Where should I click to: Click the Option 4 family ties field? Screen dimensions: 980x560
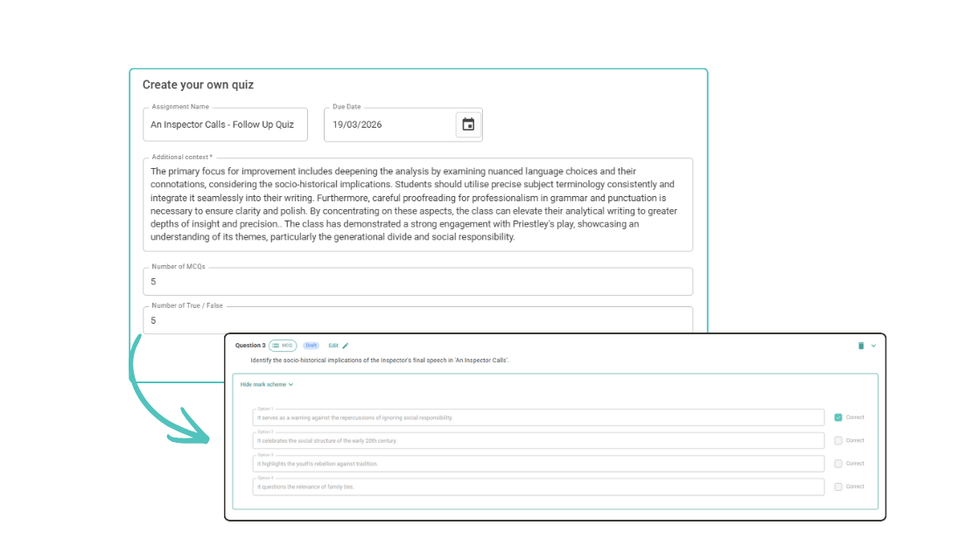[x=538, y=486]
